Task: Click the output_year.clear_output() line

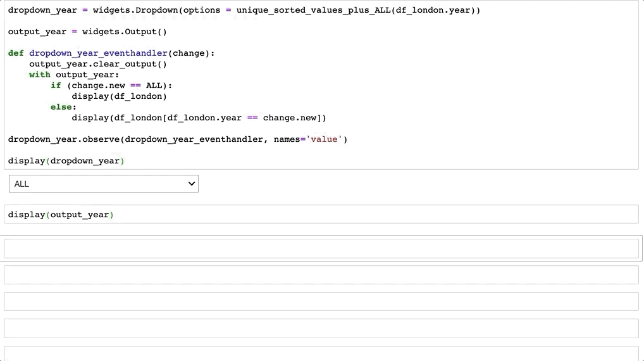Action: point(98,64)
